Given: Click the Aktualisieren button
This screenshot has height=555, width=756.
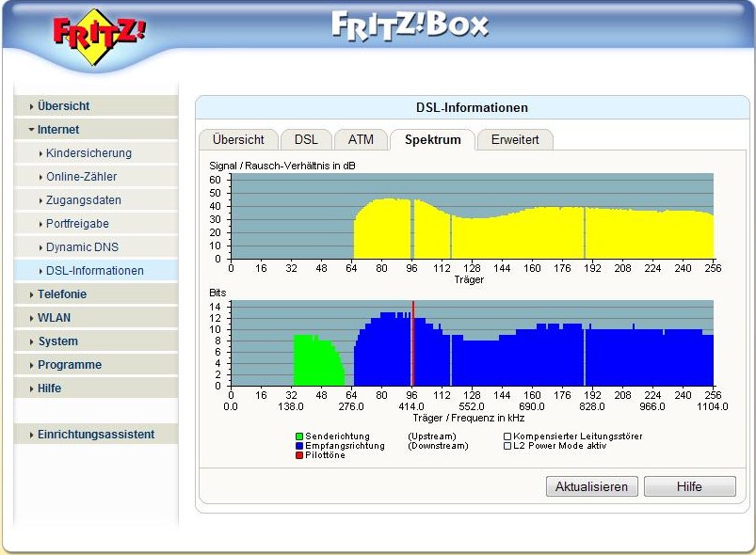Looking at the screenshot, I should click(591, 486).
